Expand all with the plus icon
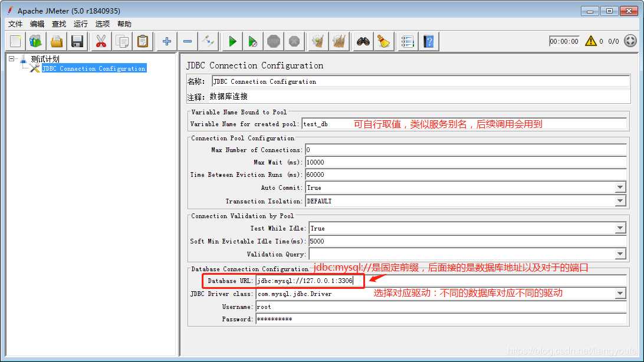644x362 pixels. [x=167, y=41]
